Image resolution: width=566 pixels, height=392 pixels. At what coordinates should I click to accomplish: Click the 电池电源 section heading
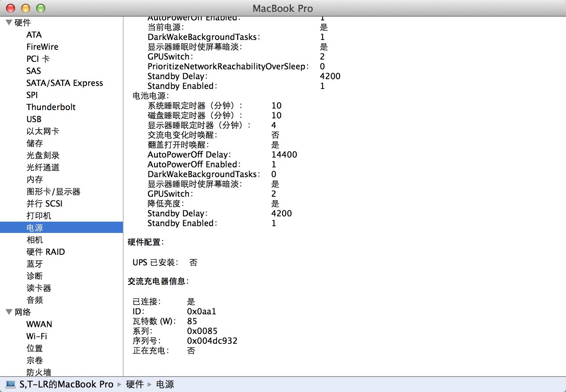[x=151, y=96]
